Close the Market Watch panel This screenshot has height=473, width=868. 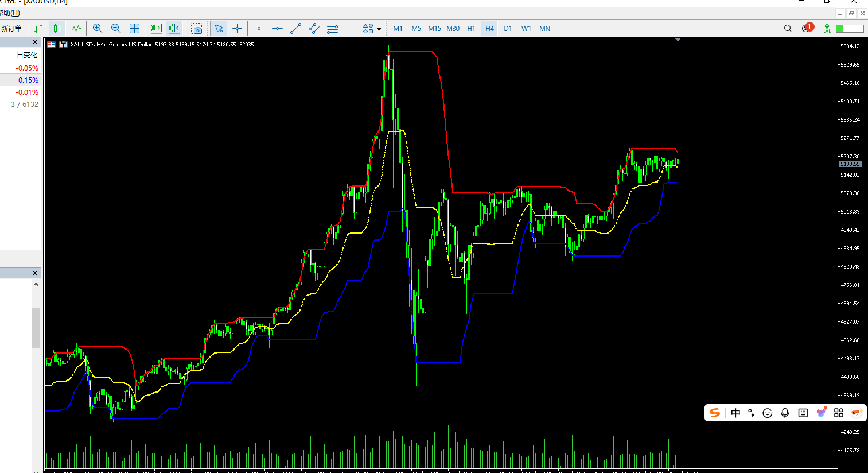35,42
